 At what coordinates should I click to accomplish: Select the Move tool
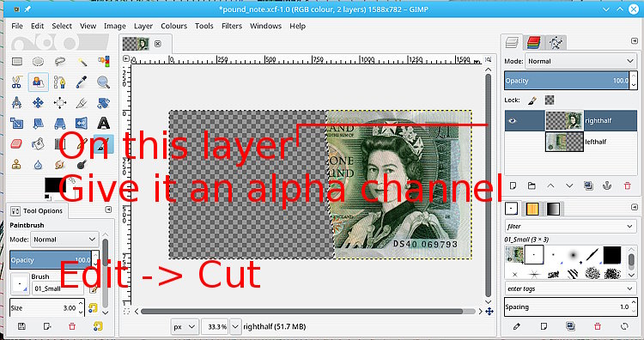38,102
